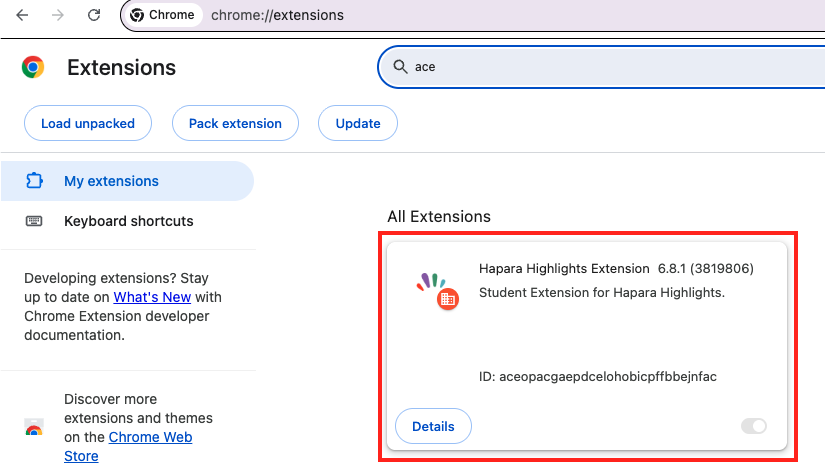Toggle the Hapara Highlights Extension switch
The height and width of the screenshot is (466, 825).
pos(753,426)
